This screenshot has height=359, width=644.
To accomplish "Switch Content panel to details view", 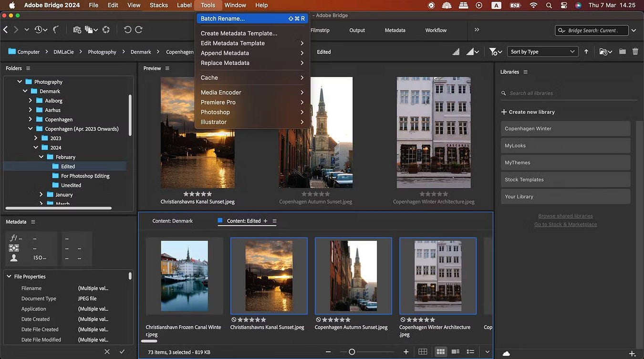I will (455, 351).
